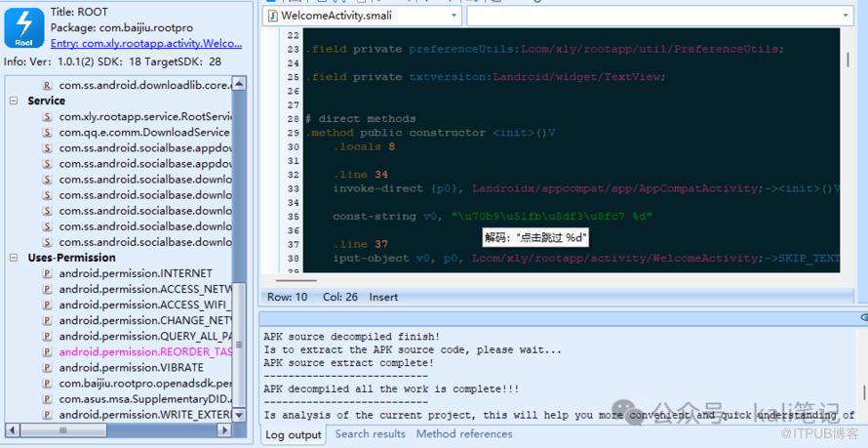Screen dimensions: 868x448
Task: Click the com.xly.rootapp.service.RootService icon
Action: tap(47, 117)
